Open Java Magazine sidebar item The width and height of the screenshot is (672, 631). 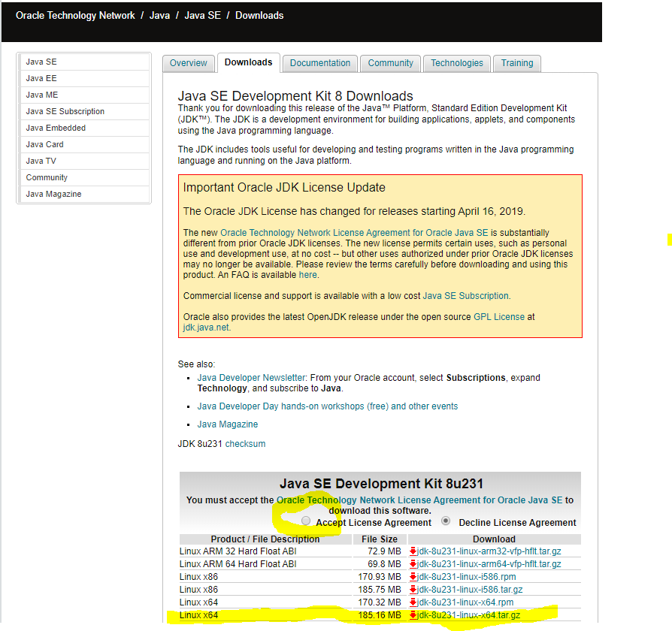(84, 194)
